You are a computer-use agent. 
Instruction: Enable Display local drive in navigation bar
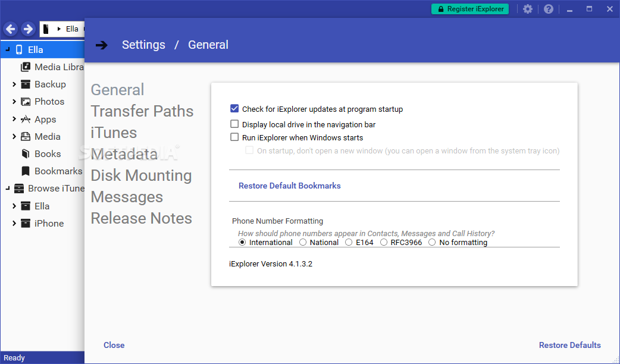click(x=234, y=124)
